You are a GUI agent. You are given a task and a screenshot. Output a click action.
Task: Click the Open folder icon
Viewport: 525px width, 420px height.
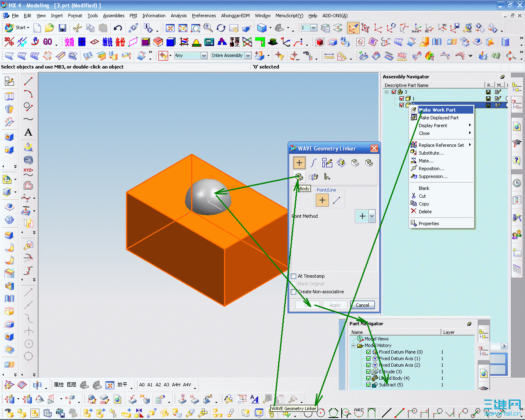(x=50, y=28)
